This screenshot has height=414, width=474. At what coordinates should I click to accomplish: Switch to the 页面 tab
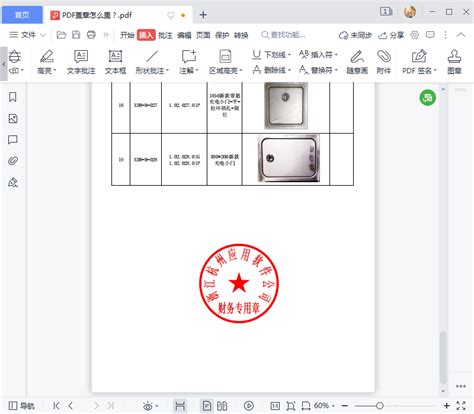click(203, 35)
